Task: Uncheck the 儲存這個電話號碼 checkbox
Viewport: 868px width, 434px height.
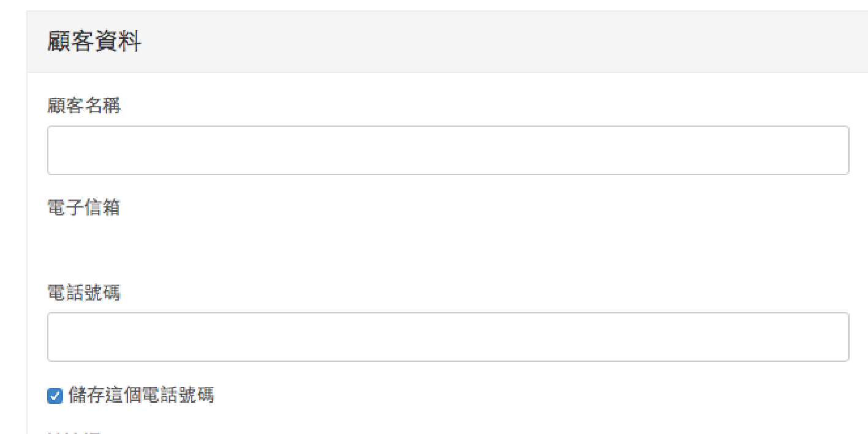Action: click(x=55, y=396)
